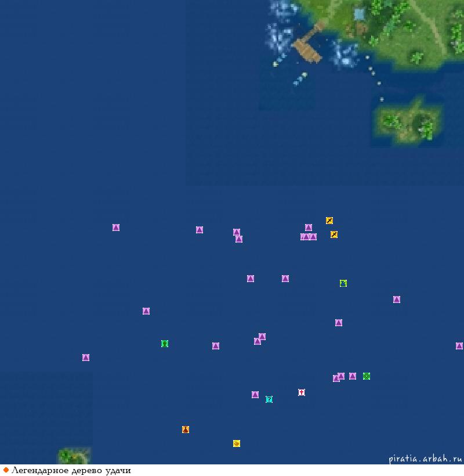Click the leftmost purple triangle on the map
This screenshot has height=476, width=464.
click(x=86, y=358)
